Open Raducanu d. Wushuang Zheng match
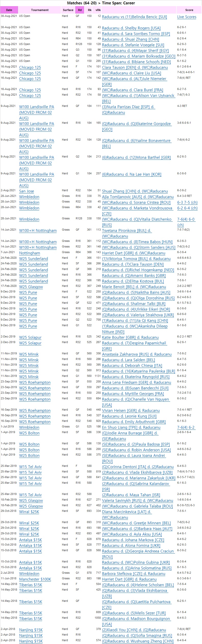Image resolution: width=202 pixels, height=644 pixels. click(138, 641)
